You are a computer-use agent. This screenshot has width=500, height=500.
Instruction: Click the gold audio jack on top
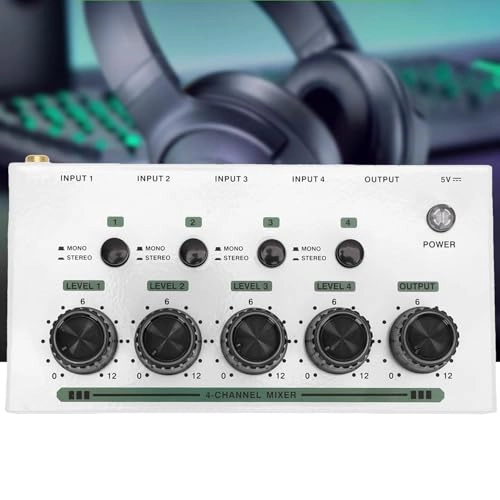(37, 159)
